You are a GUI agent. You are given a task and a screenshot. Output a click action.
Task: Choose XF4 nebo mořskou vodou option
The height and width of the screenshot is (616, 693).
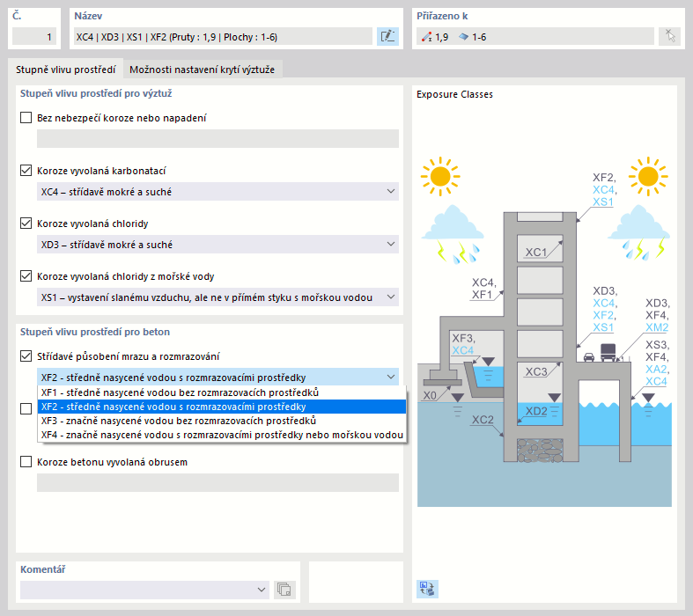pos(221,435)
